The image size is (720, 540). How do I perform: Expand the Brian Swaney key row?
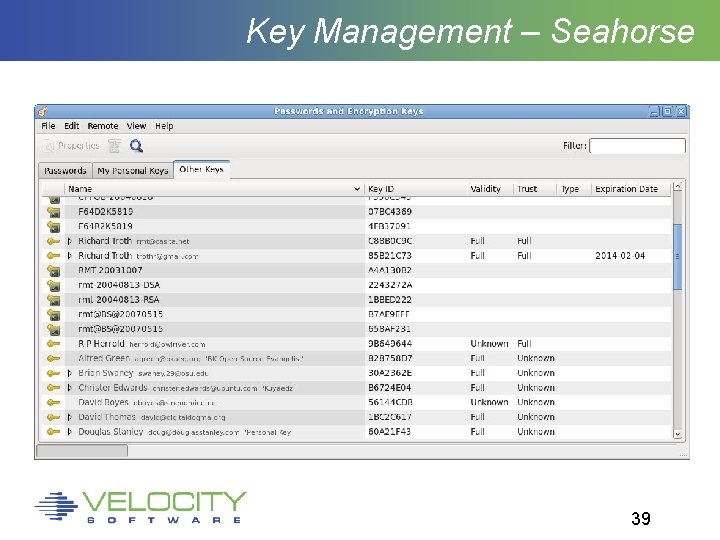70,373
